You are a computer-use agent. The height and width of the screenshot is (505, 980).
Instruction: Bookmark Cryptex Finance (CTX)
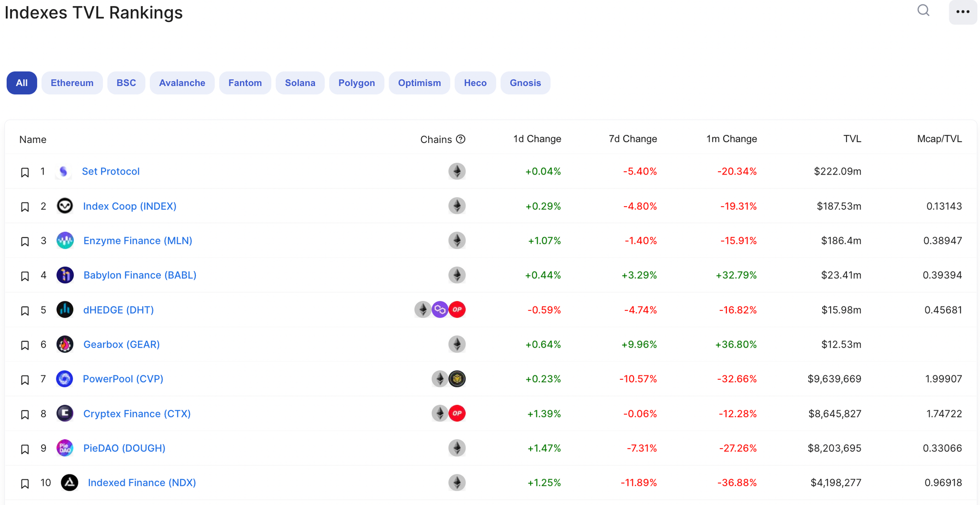coord(25,414)
